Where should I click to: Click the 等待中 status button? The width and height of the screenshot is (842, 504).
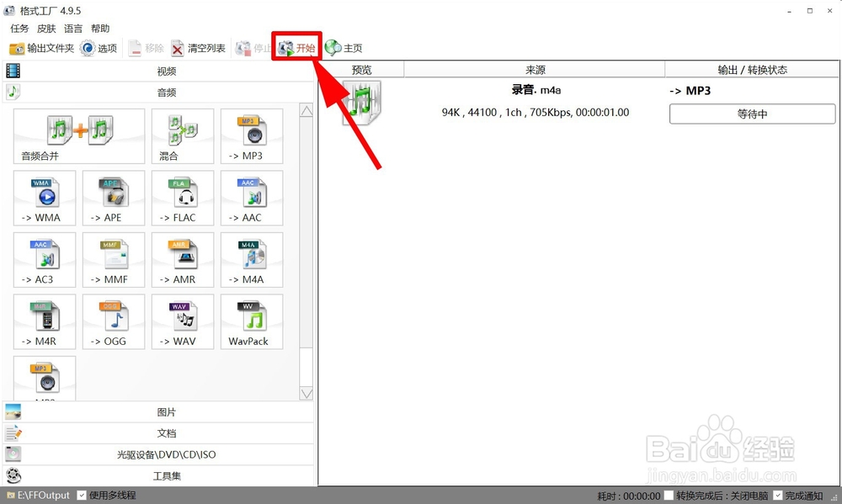[752, 114]
